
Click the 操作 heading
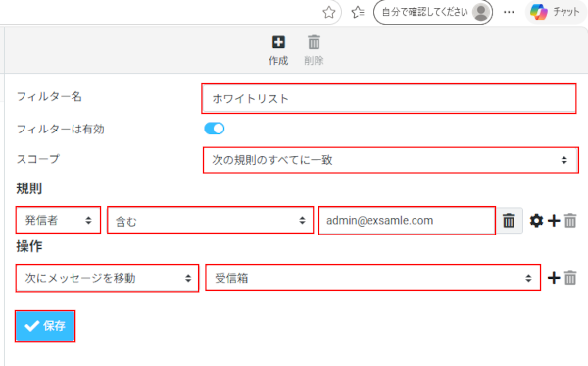coord(28,246)
